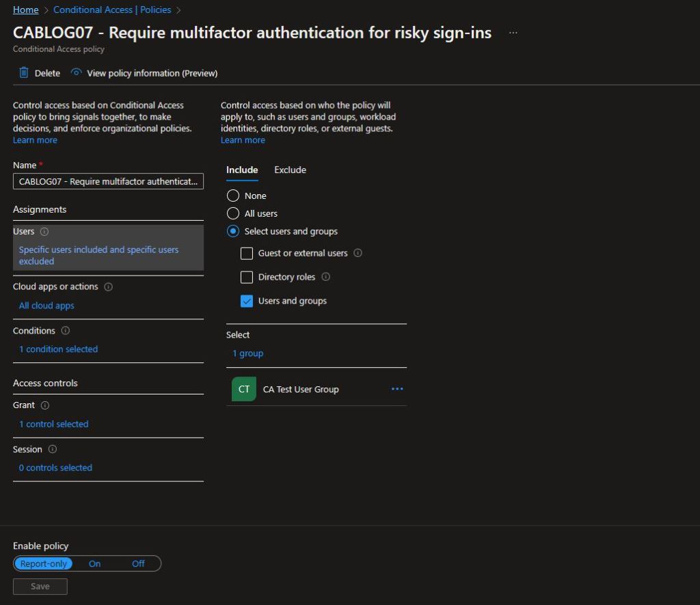Click the info icon next to Directory roles
The height and width of the screenshot is (605, 700).
click(x=325, y=277)
